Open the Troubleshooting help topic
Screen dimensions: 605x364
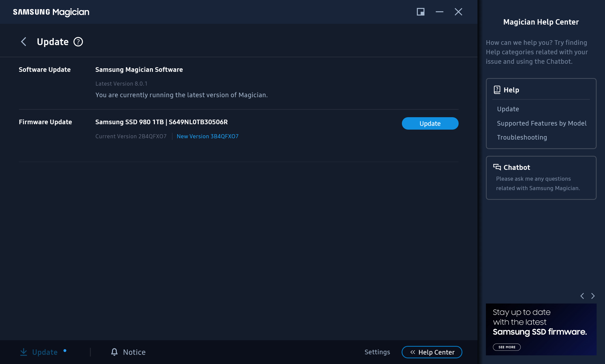click(x=522, y=137)
